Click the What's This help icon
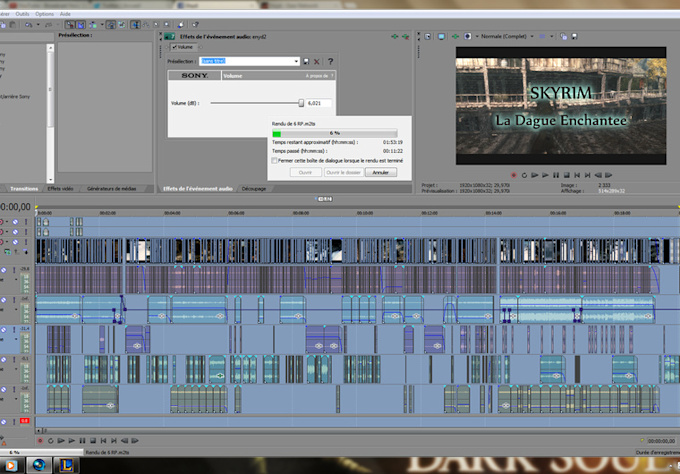 [196, 25]
